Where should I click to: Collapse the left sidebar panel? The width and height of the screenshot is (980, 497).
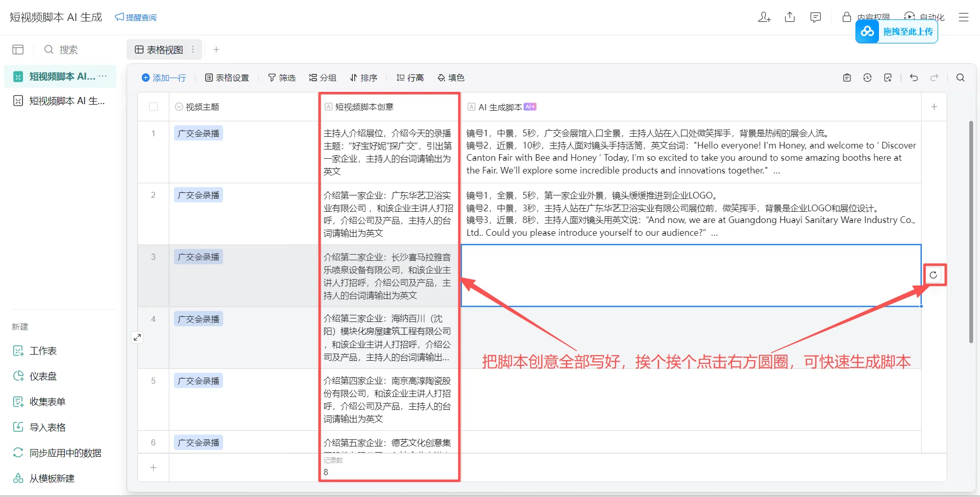[18, 49]
